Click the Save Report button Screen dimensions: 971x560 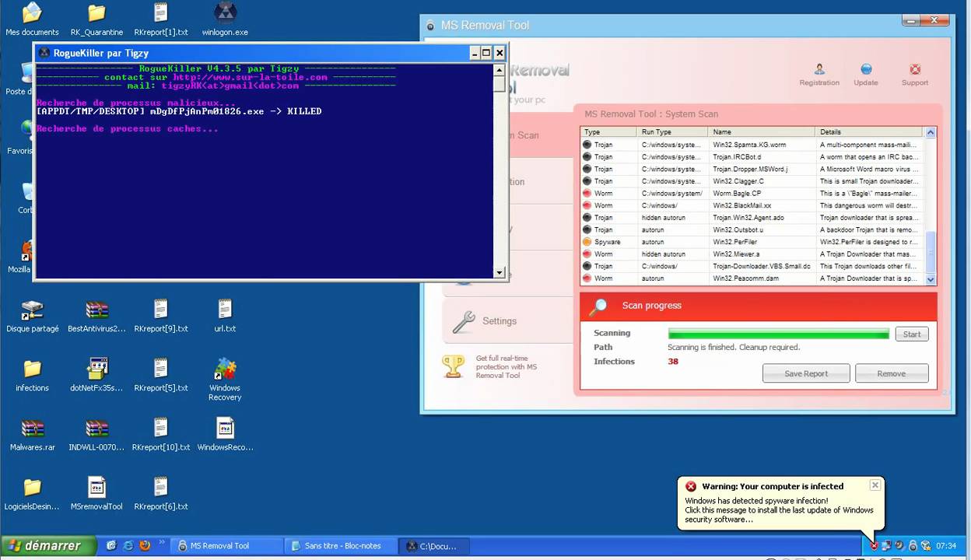[806, 373]
